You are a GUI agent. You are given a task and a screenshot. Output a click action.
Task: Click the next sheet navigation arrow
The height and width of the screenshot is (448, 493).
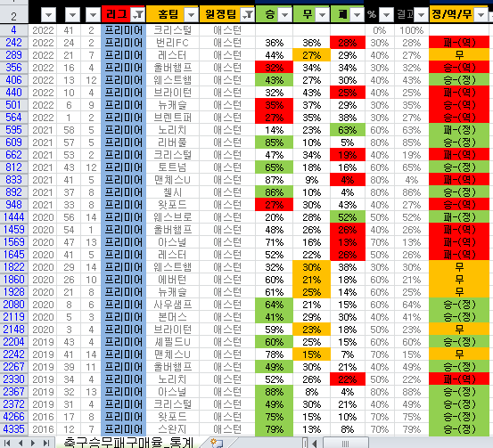click(33, 444)
